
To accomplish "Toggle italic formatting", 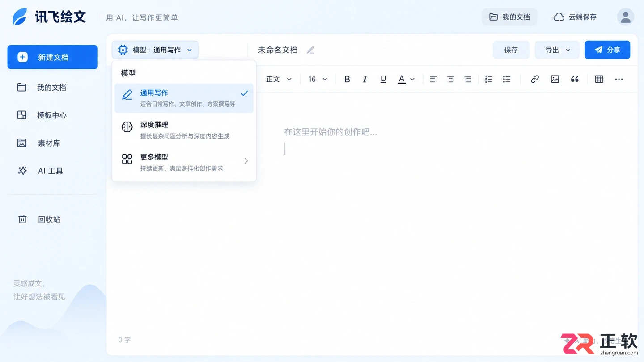I will (365, 79).
